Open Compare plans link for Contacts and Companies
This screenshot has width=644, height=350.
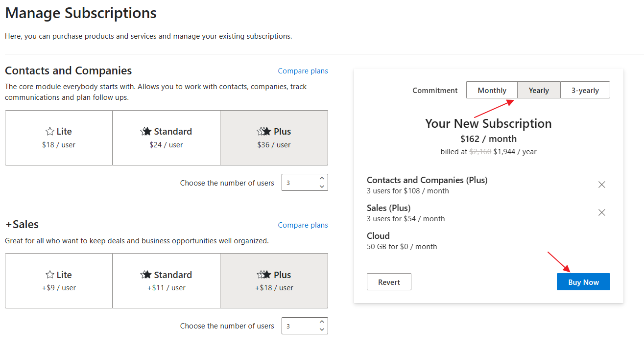pyautogui.click(x=303, y=71)
